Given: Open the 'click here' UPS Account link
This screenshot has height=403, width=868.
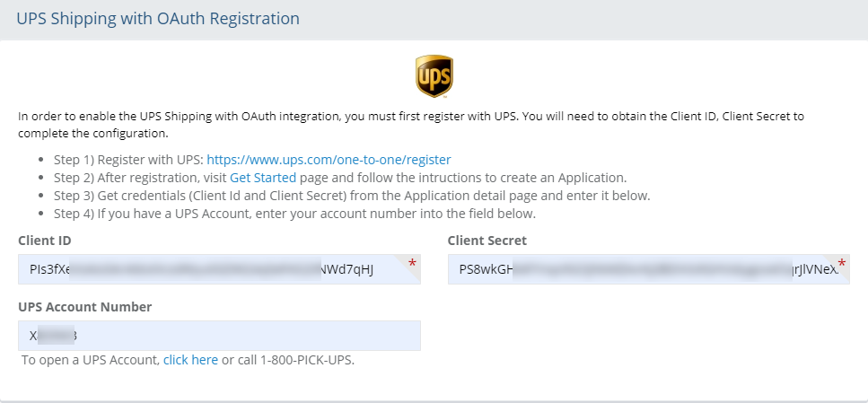Looking at the screenshot, I should coord(190,360).
